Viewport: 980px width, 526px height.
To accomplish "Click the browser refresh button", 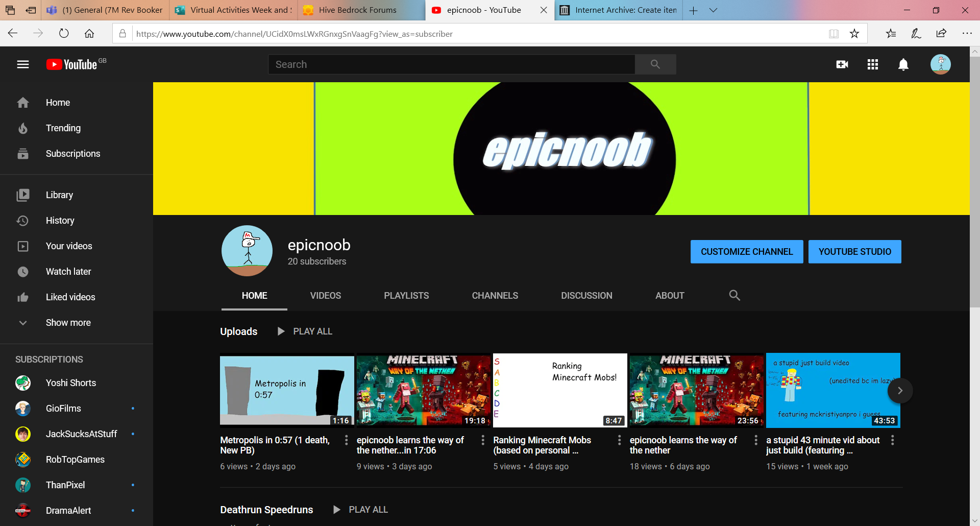I will pos(64,34).
